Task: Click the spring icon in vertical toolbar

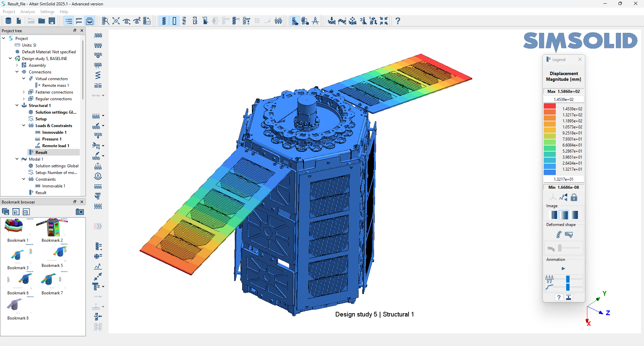Action: [x=98, y=75]
